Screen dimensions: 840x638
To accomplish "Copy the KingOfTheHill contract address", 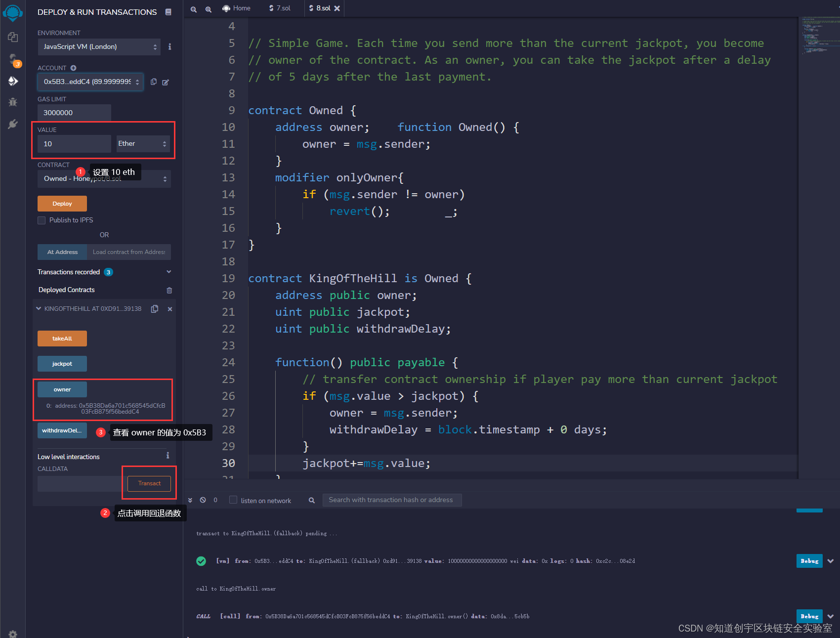I will coord(155,309).
